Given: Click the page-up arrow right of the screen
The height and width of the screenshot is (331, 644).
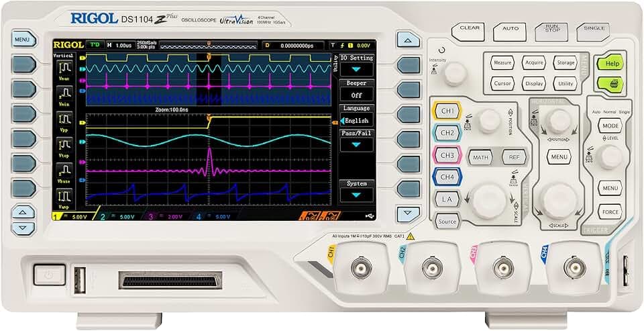Looking at the screenshot, I should pyautogui.click(x=409, y=40).
